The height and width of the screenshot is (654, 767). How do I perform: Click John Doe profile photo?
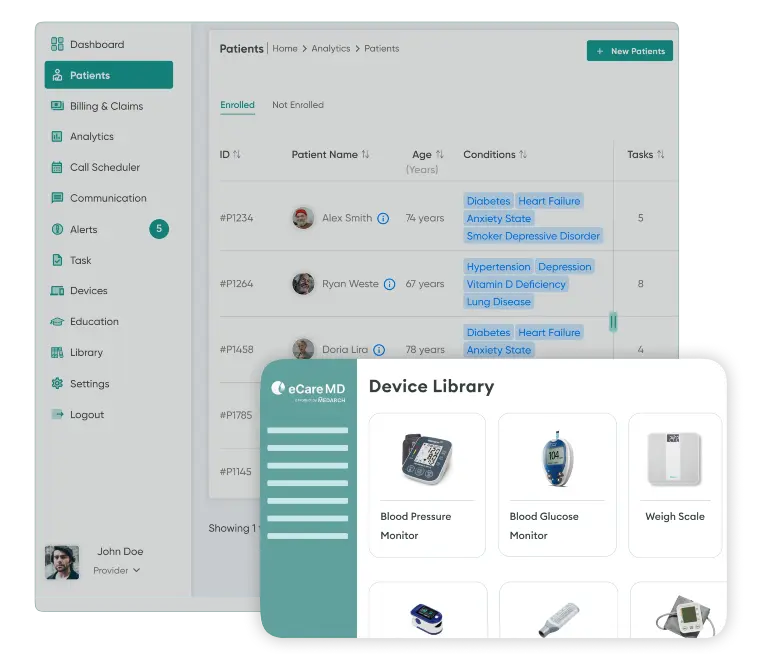tap(62, 563)
